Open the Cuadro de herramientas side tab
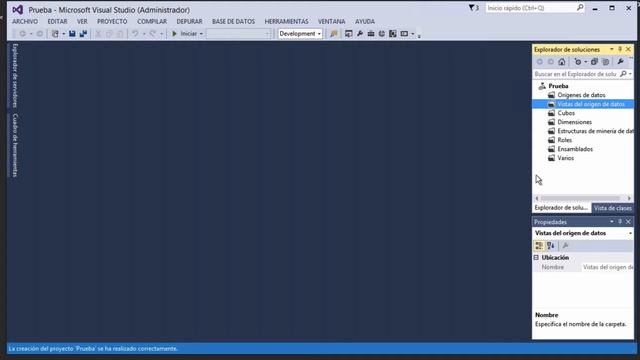640x360 pixels. [x=15, y=145]
